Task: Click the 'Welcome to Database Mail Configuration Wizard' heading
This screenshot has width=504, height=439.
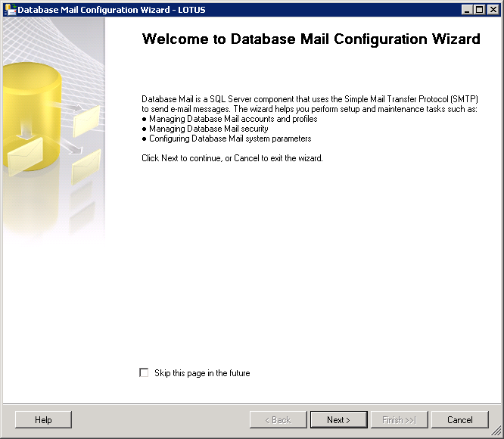Action: 311,39
